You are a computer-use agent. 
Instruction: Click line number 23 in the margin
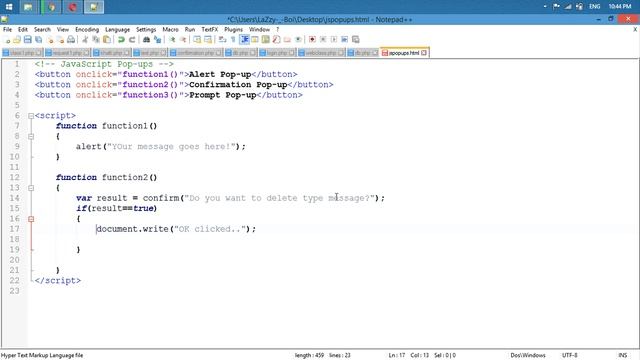[14, 291]
